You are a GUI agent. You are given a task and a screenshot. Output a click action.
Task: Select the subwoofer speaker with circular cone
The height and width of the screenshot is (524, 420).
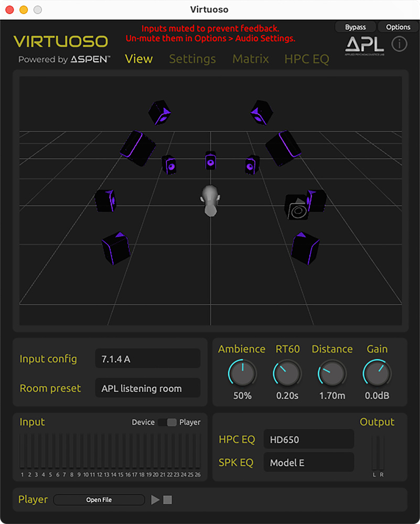[296, 208]
